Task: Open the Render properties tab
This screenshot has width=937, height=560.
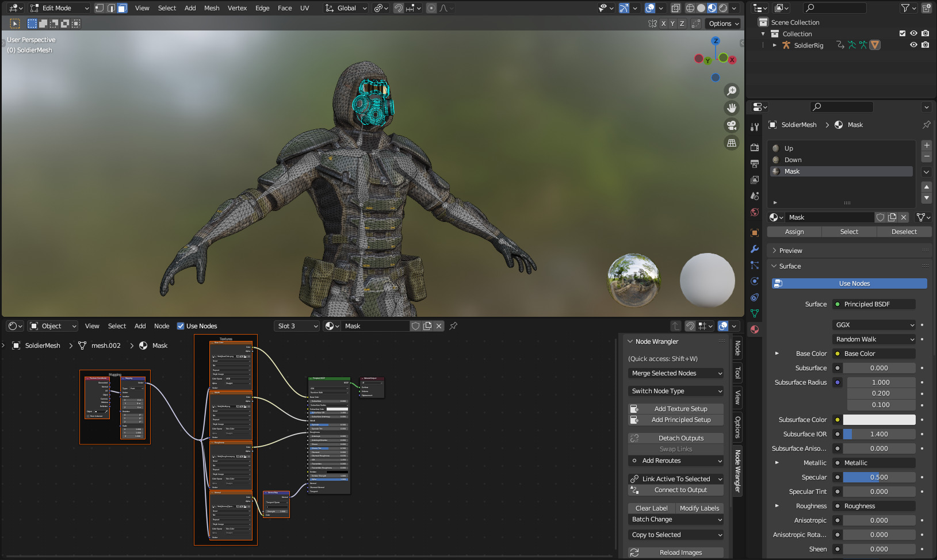Action: pyautogui.click(x=755, y=147)
